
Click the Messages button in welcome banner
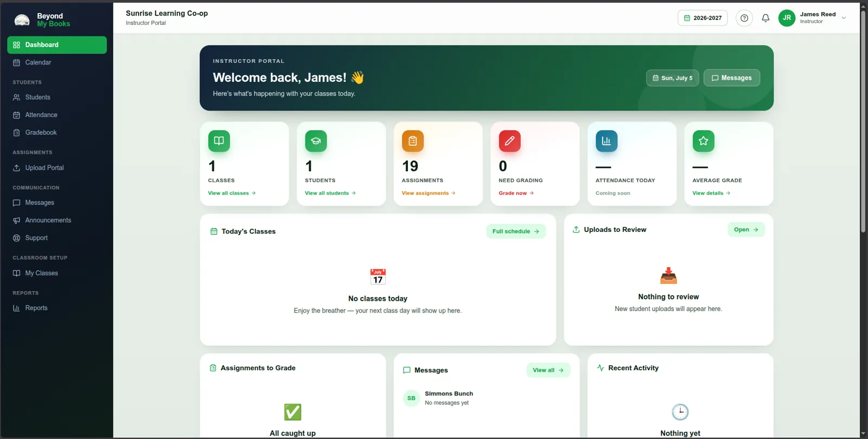coord(732,78)
